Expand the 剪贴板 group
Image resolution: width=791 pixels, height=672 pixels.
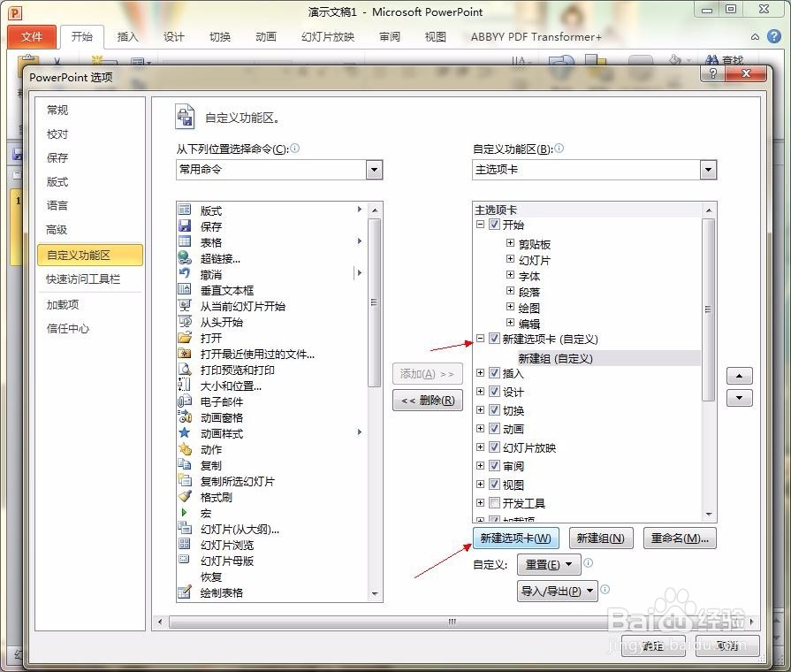tap(510, 243)
